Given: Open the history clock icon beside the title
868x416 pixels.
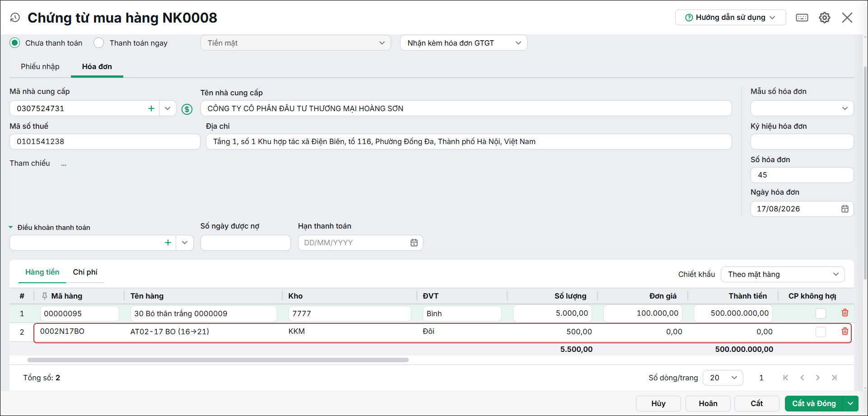Looking at the screenshot, I should (15, 18).
